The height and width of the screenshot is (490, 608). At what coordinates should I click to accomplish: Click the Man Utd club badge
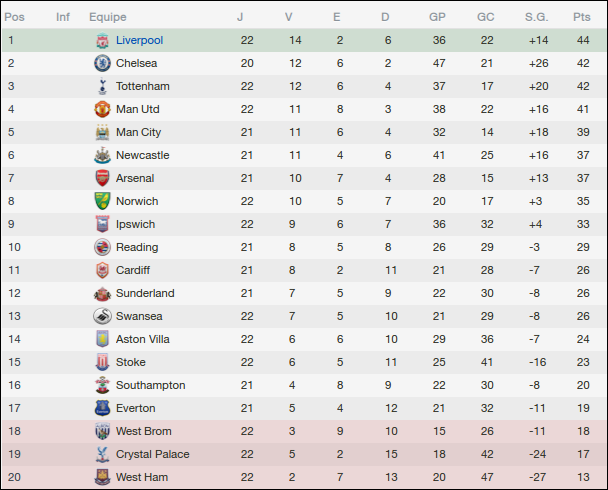(x=101, y=109)
